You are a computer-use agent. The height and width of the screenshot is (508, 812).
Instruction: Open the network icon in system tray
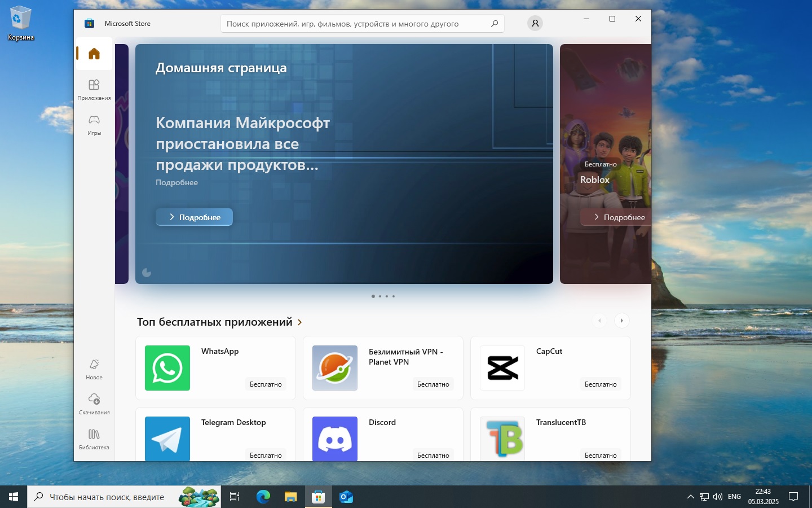pos(704,497)
